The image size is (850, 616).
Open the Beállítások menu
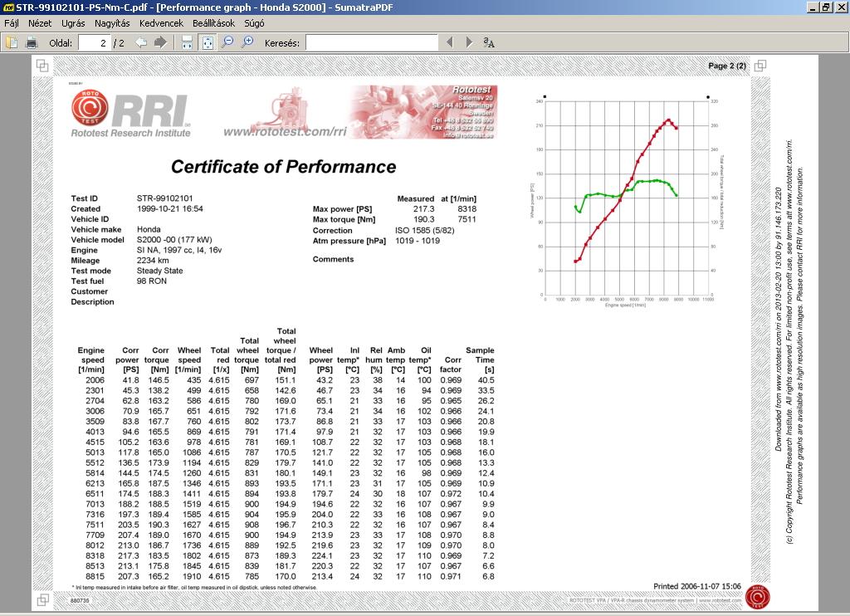[x=213, y=23]
